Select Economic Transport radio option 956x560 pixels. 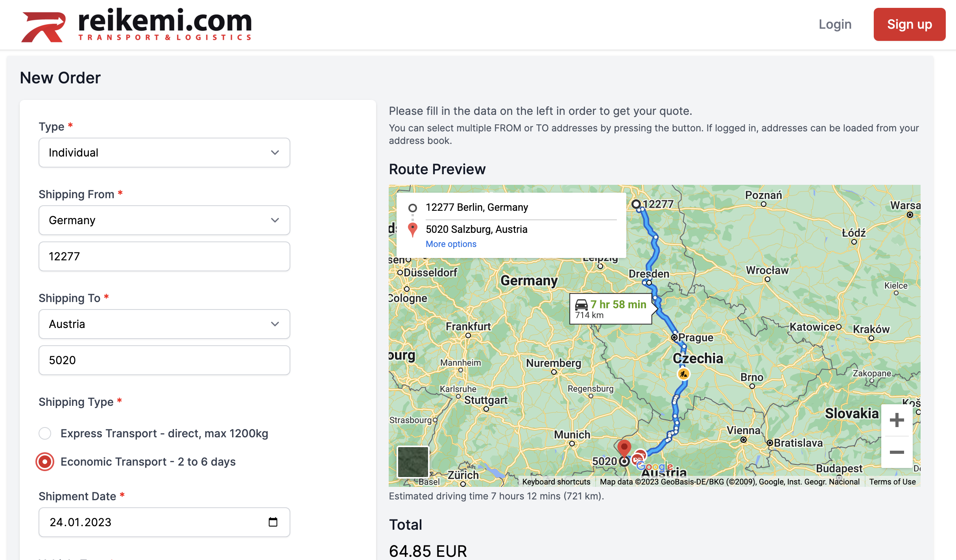click(x=45, y=462)
